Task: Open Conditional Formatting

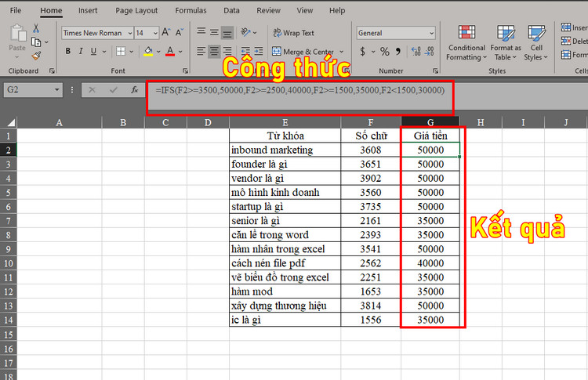Action: [466, 43]
